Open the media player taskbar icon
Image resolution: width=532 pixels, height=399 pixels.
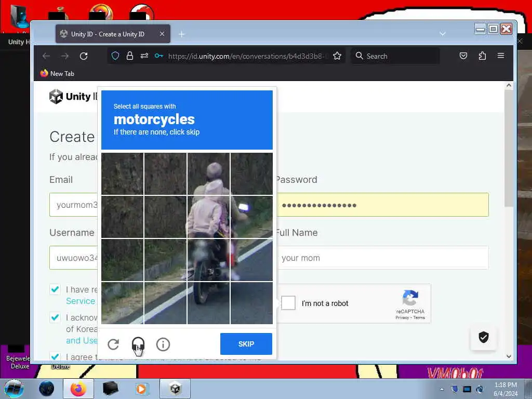click(141, 389)
